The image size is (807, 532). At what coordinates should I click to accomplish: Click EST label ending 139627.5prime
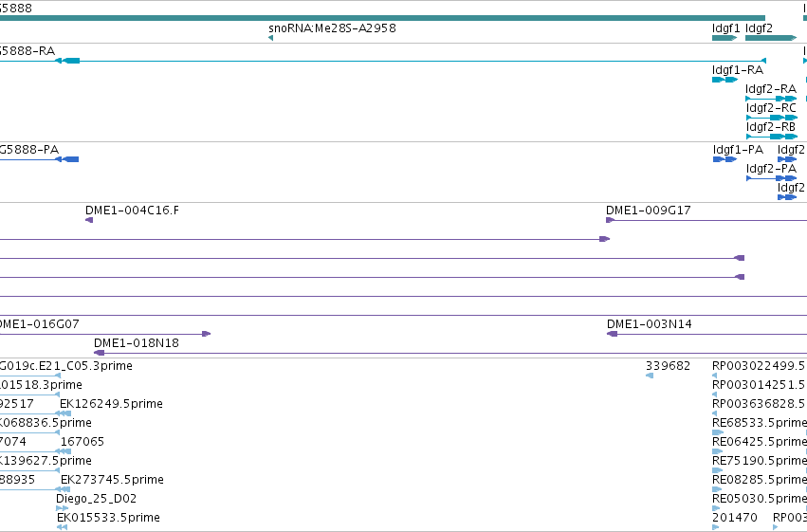point(46,461)
